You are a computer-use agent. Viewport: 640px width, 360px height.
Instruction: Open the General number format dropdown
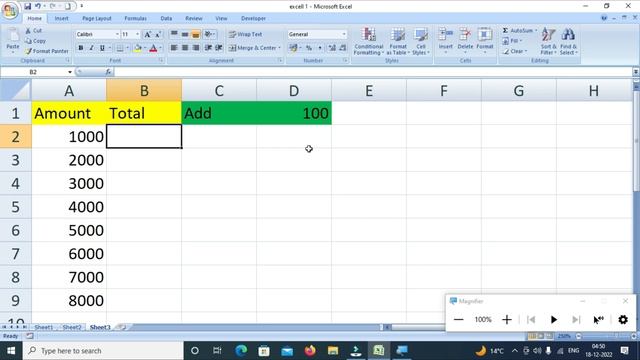pos(344,34)
